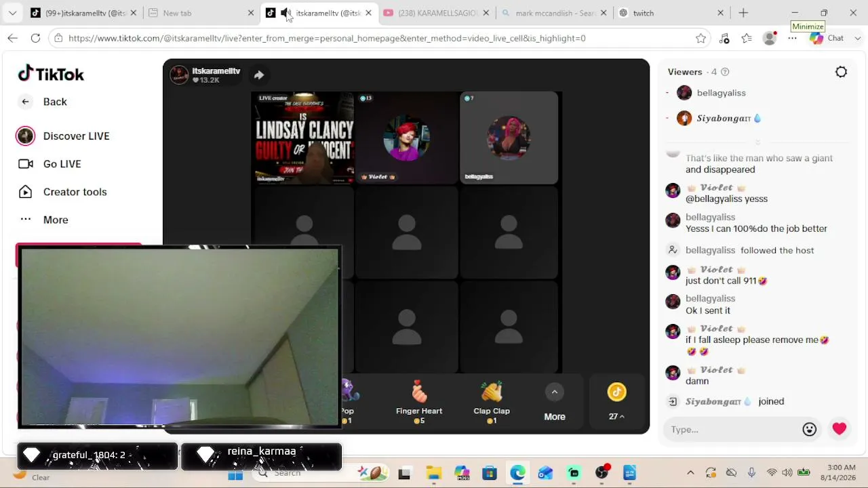Open File Explorer from the taskbar
The width and height of the screenshot is (868, 488).
point(433,473)
